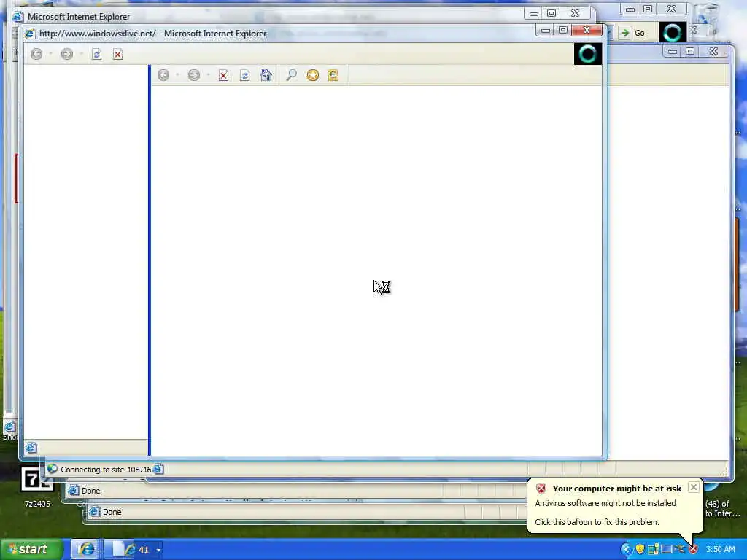747x560 pixels.
Task: Close the 'Your computer might be at risk' balloon
Action: tap(694, 487)
